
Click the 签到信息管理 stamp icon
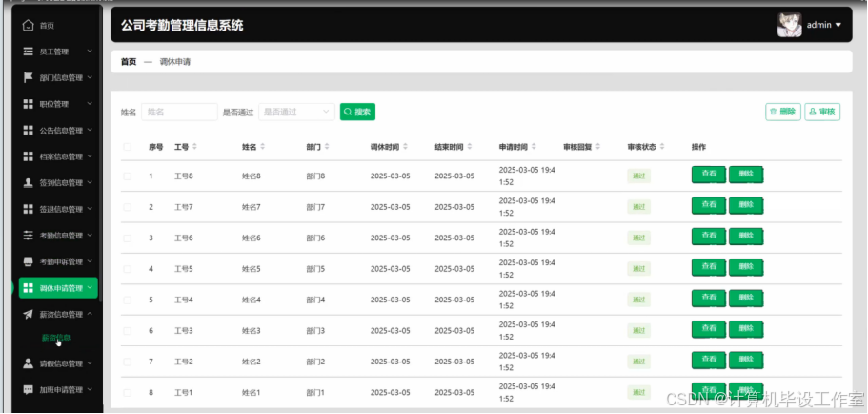pyautogui.click(x=28, y=183)
